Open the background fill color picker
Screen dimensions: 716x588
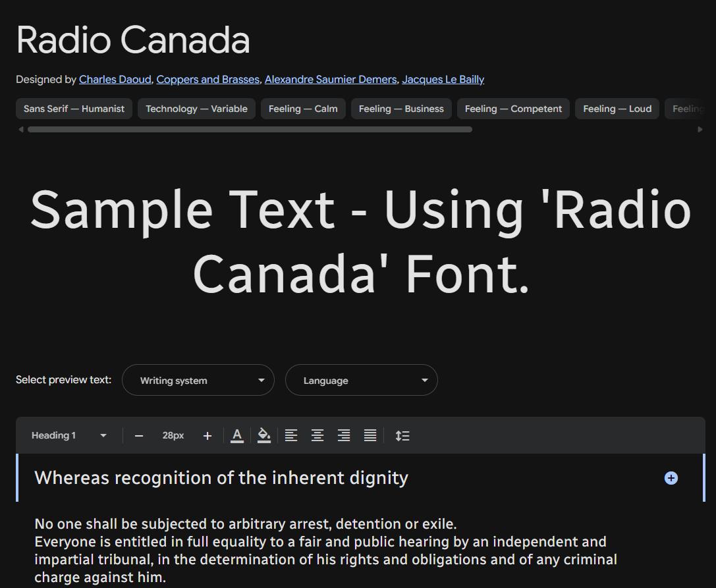[264, 435]
